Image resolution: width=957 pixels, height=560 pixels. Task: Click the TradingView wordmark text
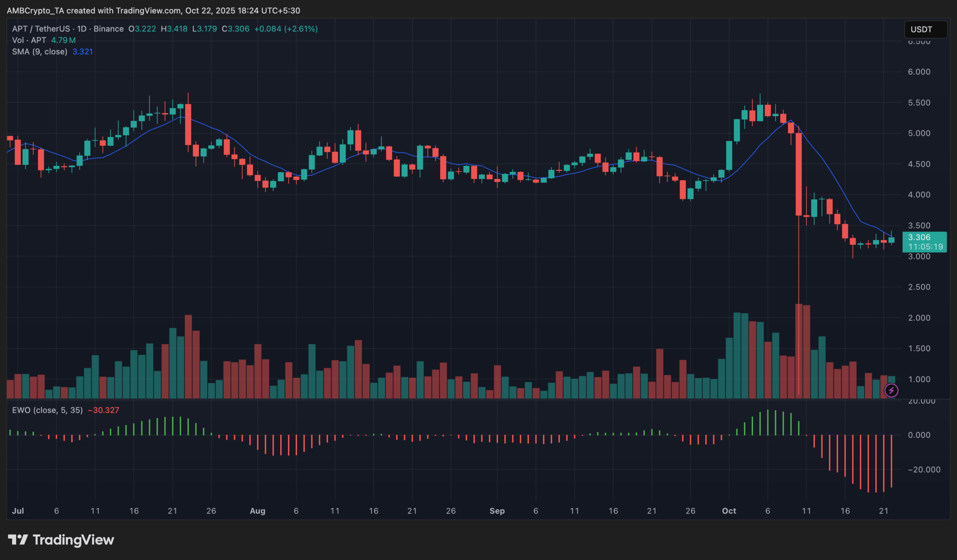[73, 540]
